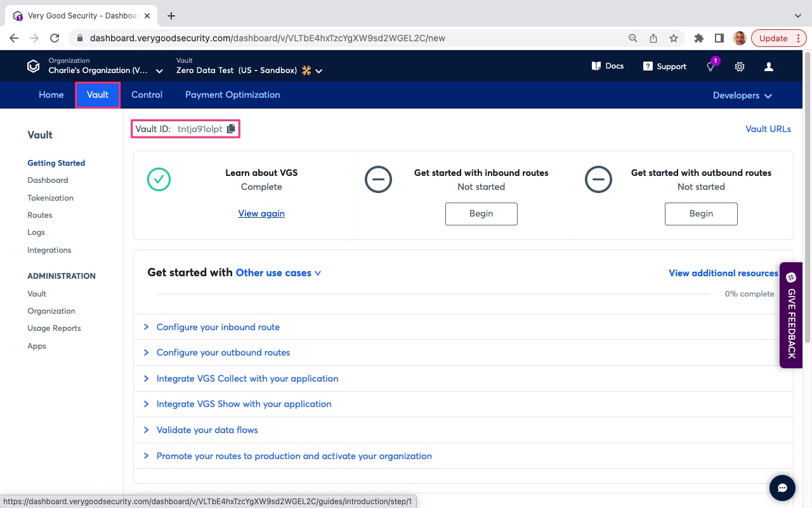This screenshot has height=508, width=812.
Task: Open the Payment Optimization tab
Action: (x=232, y=95)
